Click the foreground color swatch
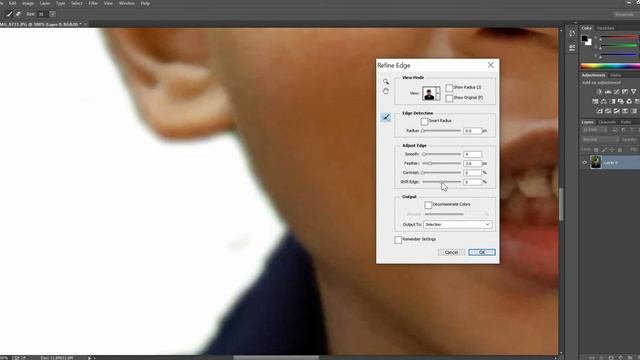 (585, 38)
